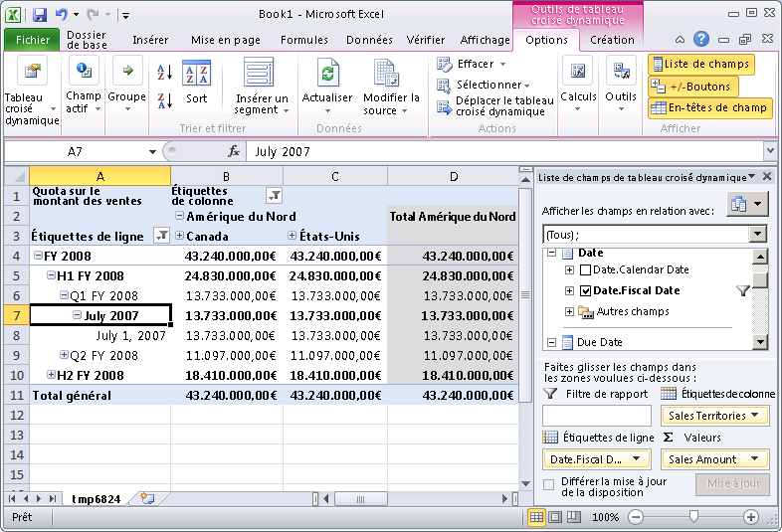
Task: Uncheck the Date.Fiscal Date field
Action: [x=585, y=290]
